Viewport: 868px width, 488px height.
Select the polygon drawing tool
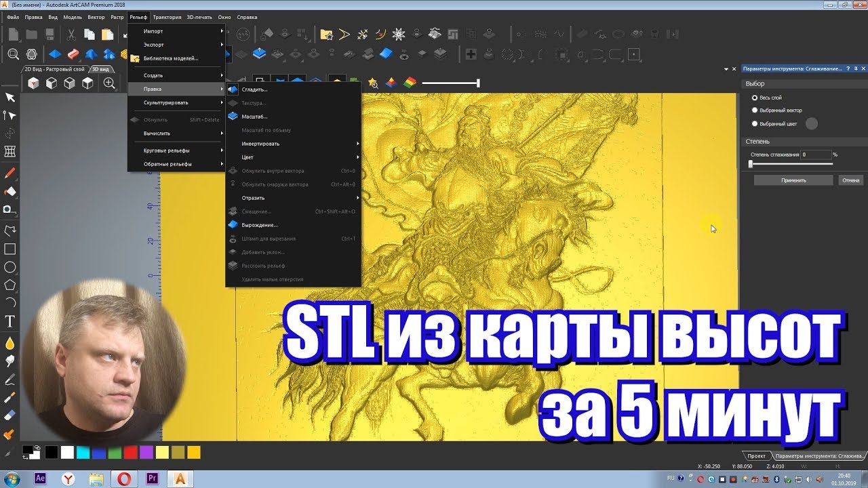[9, 285]
